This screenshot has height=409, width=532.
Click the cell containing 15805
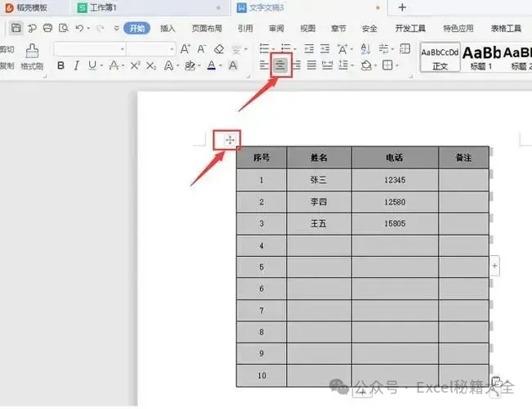[x=395, y=223]
